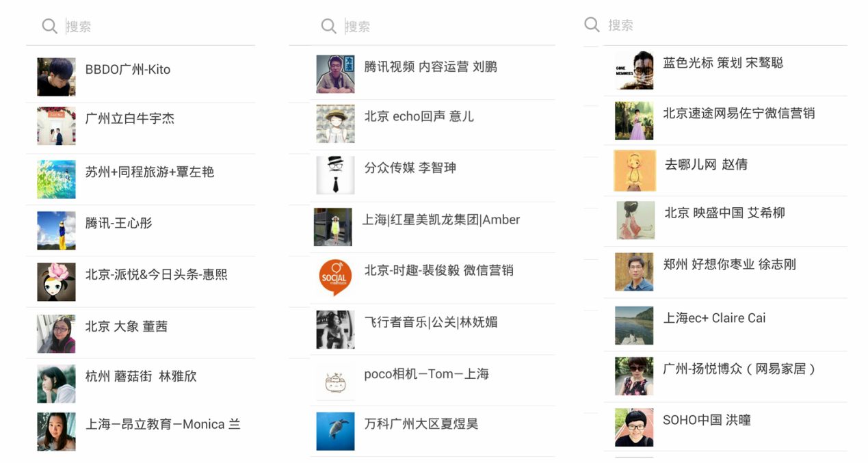
Task: Open contact 广州立白牛宇杰
Action: 130,118
